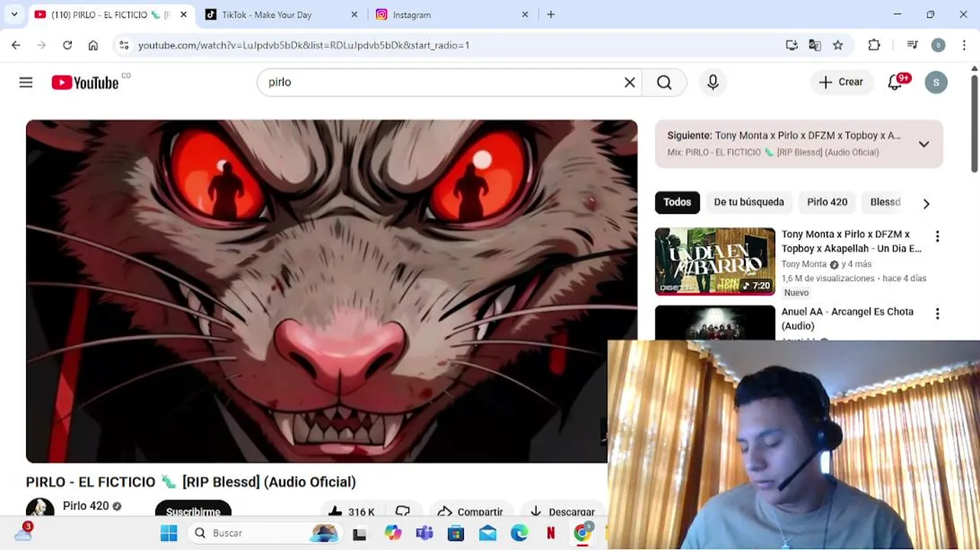980x550 pixels.
Task: Select the Pirlo 420 filter chip
Action: pos(827,202)
